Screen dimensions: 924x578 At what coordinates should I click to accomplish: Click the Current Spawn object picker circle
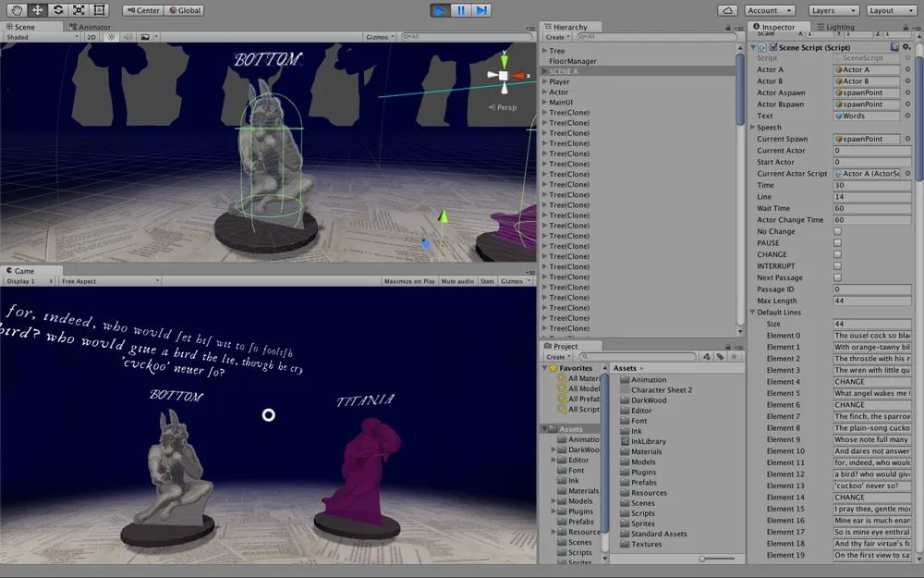pos(907,139)
